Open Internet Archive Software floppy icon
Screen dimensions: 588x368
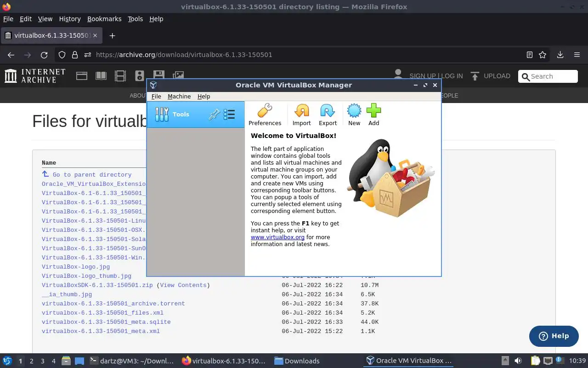point(159,75)
